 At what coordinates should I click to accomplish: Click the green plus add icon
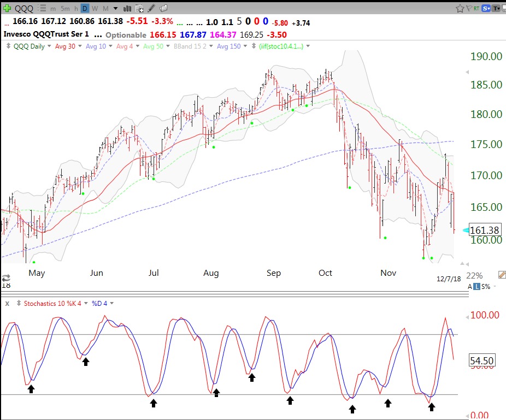tap(7, 8)
